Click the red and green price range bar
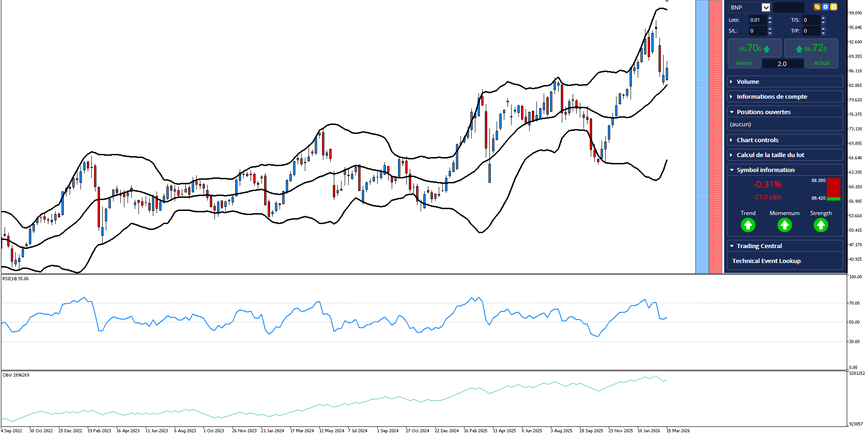Image resolution: width=868 pixels, height=435 pixels. point(834,189)
